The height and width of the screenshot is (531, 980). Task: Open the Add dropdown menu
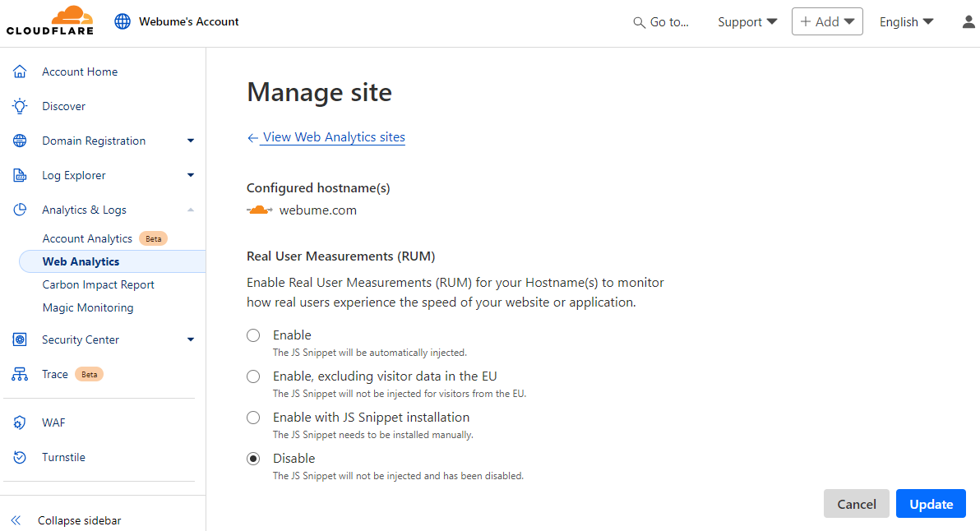coord(827,21)
